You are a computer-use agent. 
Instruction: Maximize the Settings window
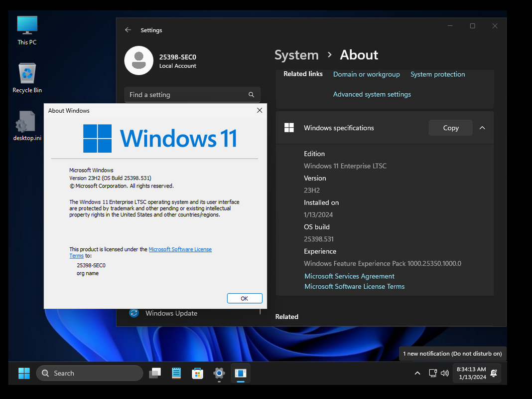(472, 26)
